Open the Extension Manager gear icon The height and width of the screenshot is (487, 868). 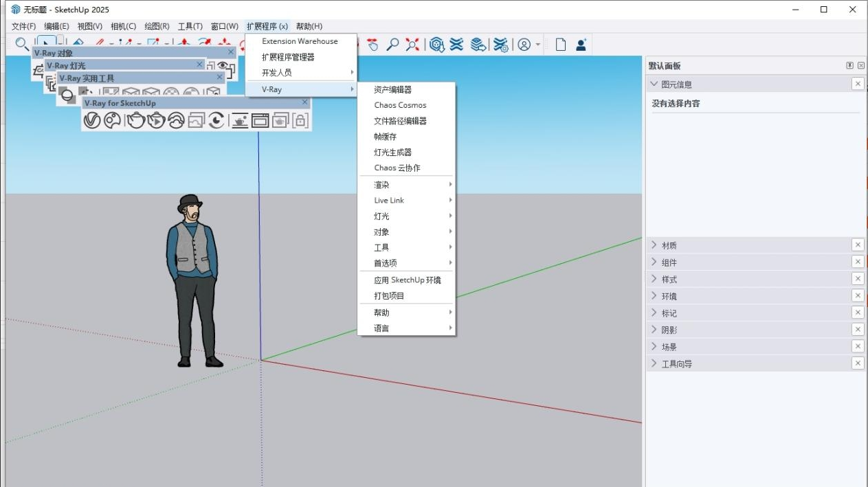(x=501, y=45)
